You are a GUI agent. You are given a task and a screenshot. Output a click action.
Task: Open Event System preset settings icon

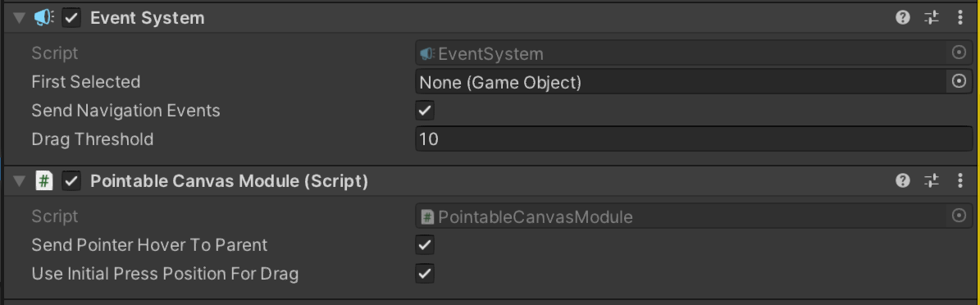pos(932,17)
